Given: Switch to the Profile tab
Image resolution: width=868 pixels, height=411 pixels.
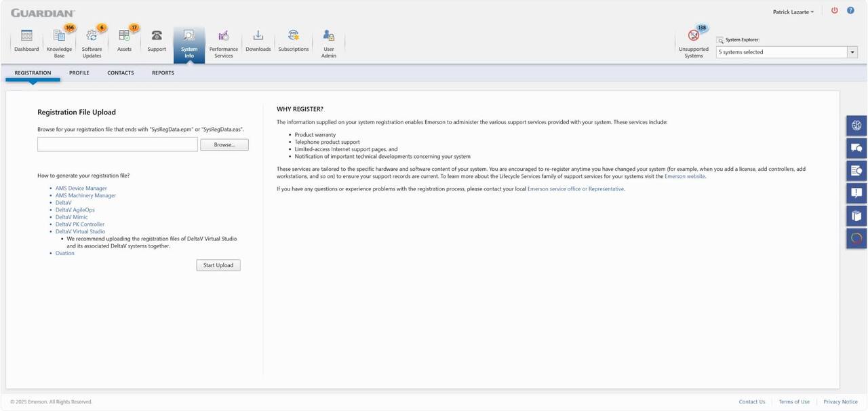Looking at the screenshot, I should coord(79,73).
